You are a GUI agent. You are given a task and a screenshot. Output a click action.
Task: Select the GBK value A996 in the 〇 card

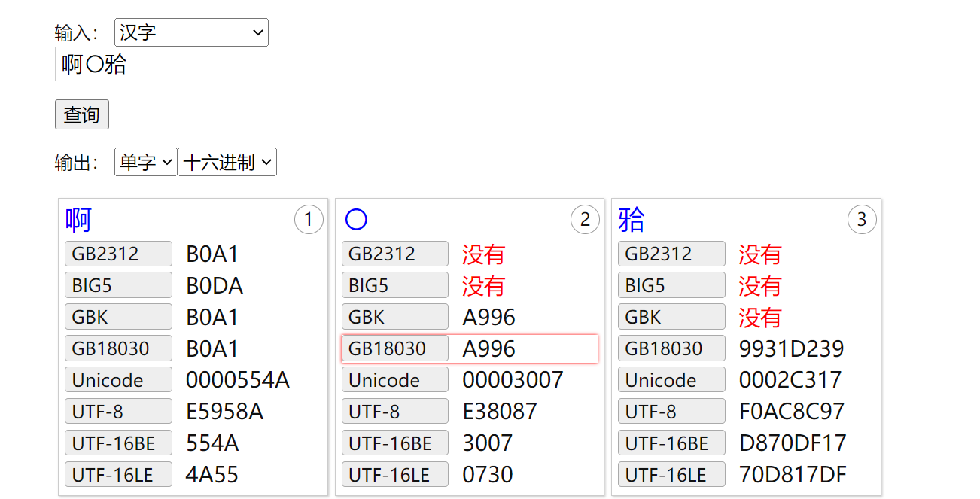click(489, 318)
